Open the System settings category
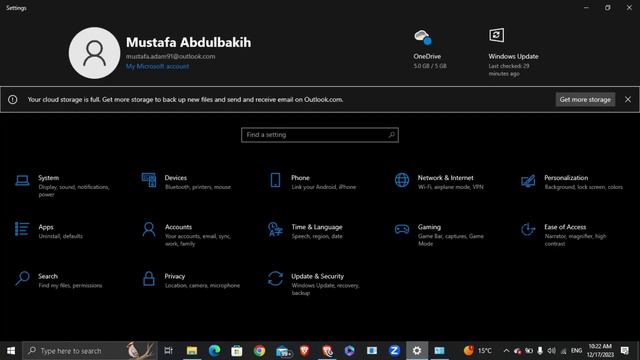 [63, 186]
